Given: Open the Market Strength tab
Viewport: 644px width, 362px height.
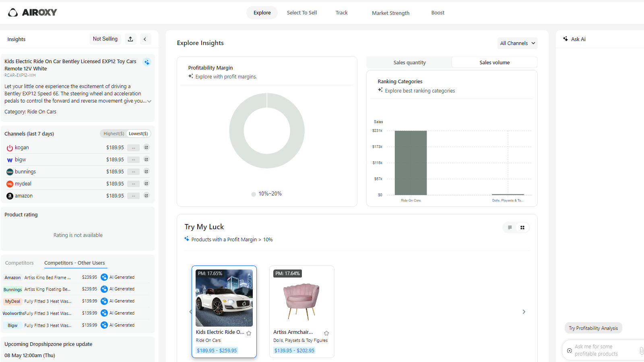Looking at the screenshot, I should 390,13.
